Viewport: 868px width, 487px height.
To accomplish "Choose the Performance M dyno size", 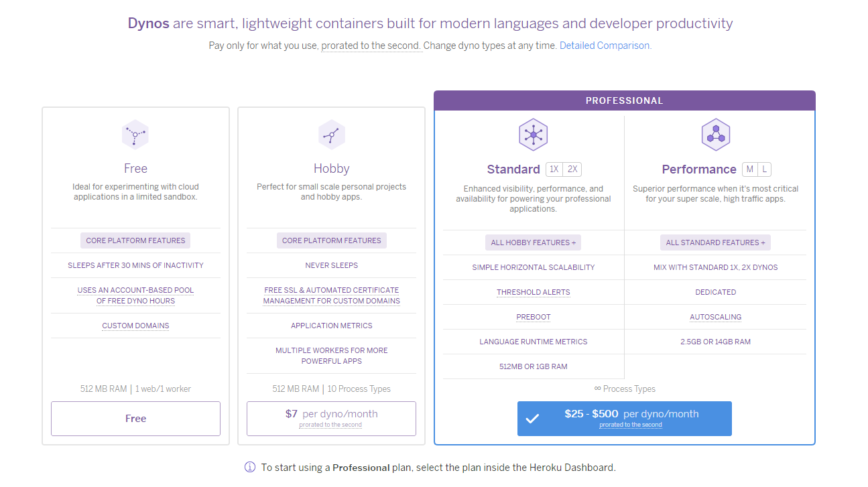I will click(x=750, y=169).
